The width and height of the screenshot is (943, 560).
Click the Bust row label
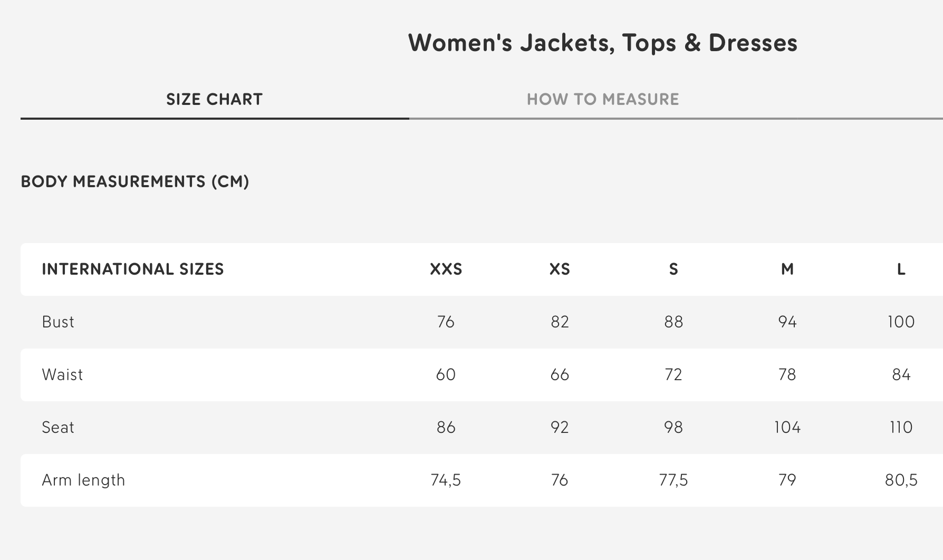pyautogui.click(x=58, y=322)
